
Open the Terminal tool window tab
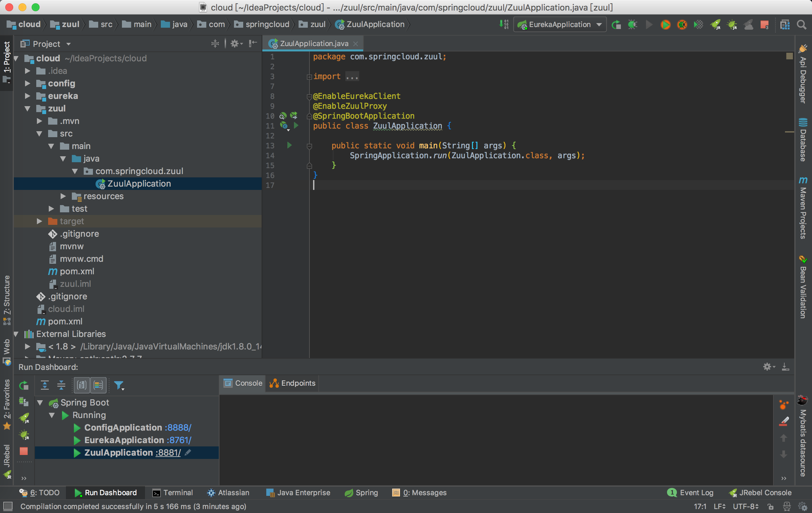point(173,493)
